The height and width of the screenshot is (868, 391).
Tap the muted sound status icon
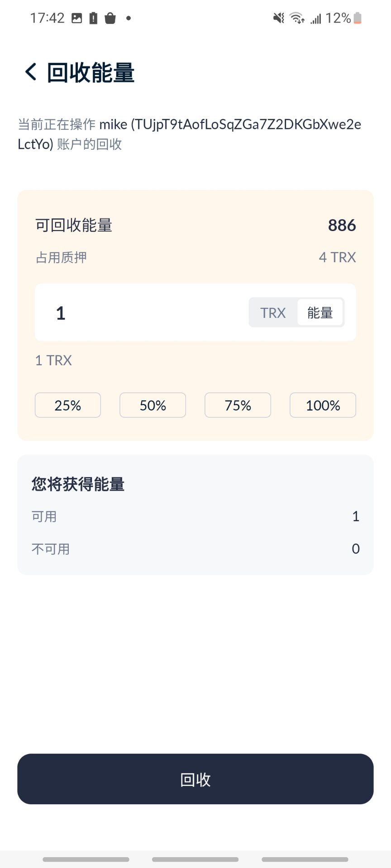point(279,18)
